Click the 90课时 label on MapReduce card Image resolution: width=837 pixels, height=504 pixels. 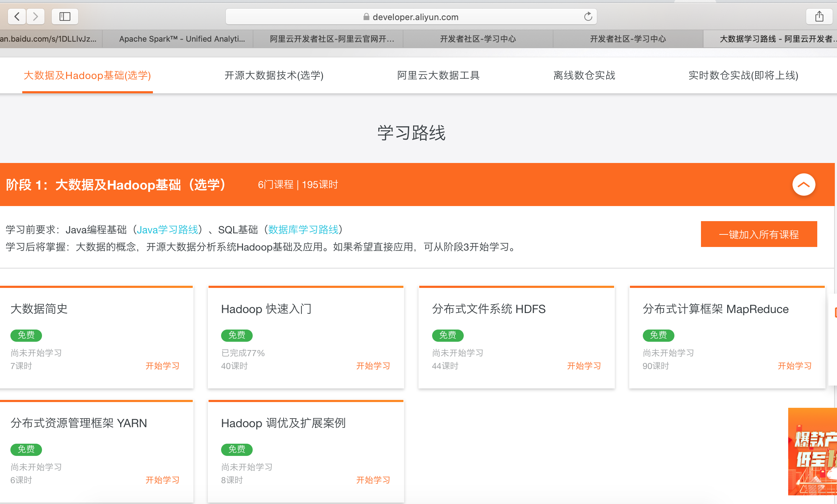pos(656,366)
